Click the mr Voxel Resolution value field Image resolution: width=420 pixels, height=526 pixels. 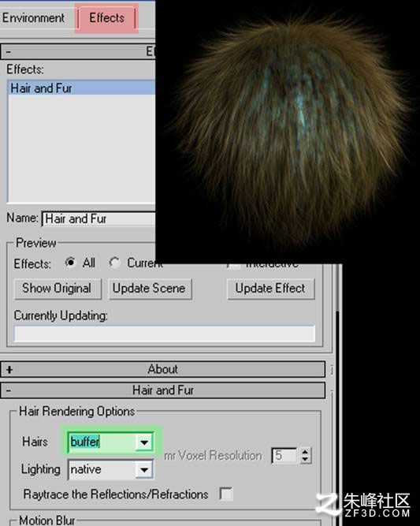pos(284,456)
